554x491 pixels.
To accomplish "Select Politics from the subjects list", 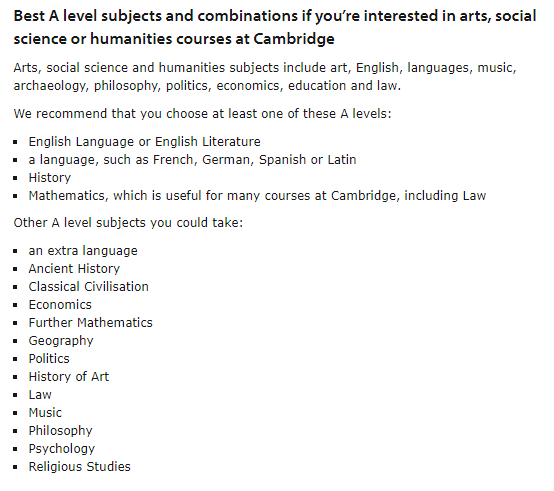I will [x=49, y=359].
